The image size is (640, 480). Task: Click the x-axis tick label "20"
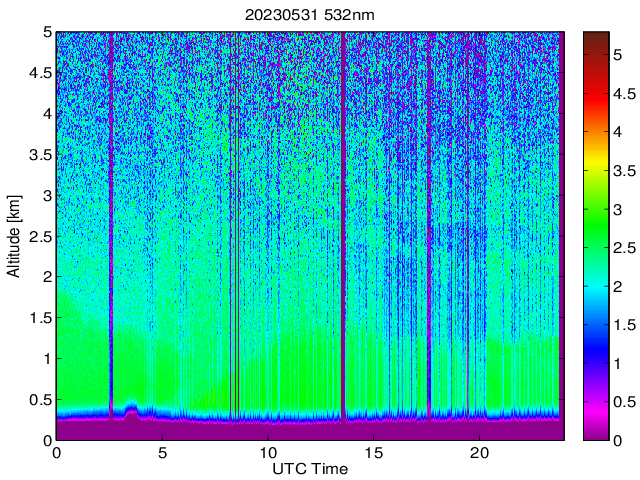479,452
